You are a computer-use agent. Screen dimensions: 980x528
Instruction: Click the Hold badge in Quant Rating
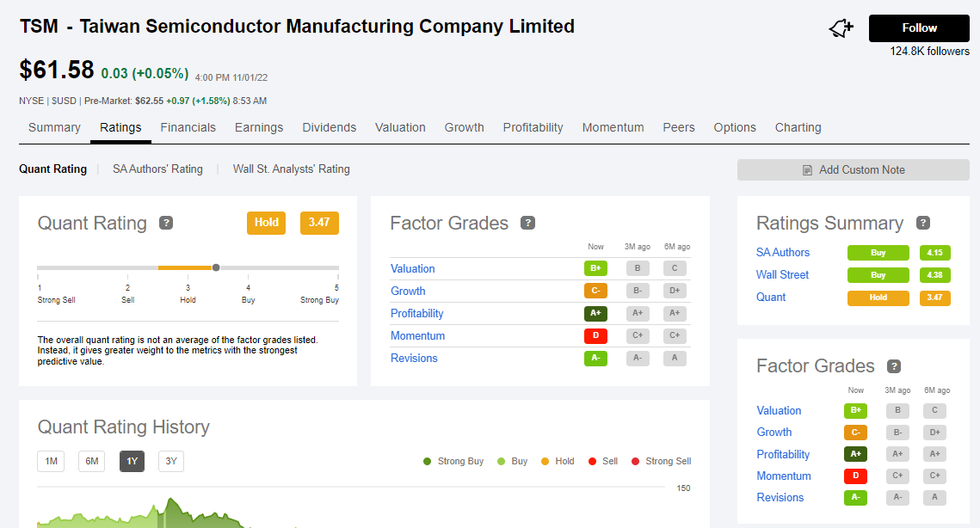click(266, 223)
